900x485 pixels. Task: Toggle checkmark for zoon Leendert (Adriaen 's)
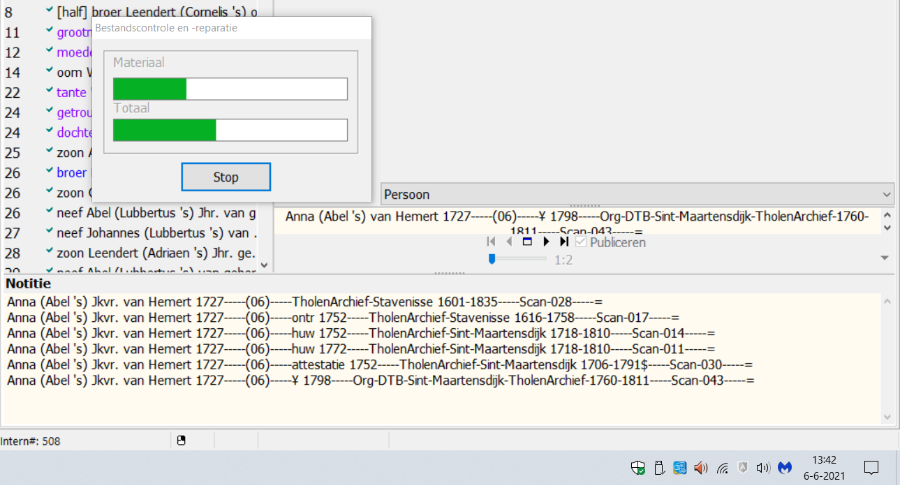(49, 252)
